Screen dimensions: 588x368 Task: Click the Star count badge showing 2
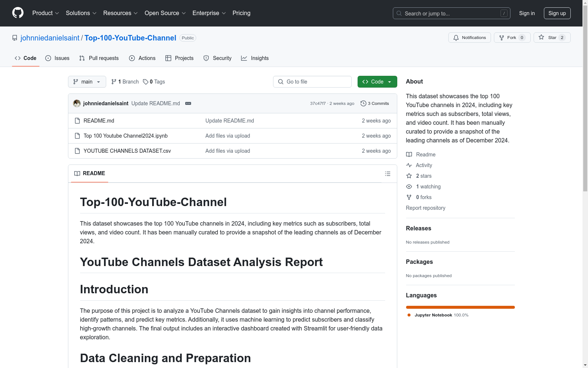(562, 38)
